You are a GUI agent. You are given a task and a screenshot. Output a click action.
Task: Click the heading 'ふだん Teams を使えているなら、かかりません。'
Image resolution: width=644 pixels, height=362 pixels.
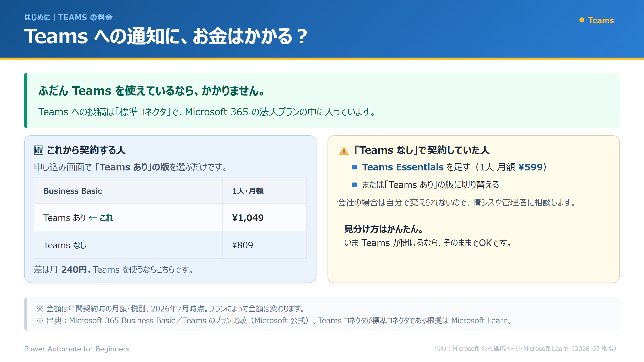pos(152,90)
